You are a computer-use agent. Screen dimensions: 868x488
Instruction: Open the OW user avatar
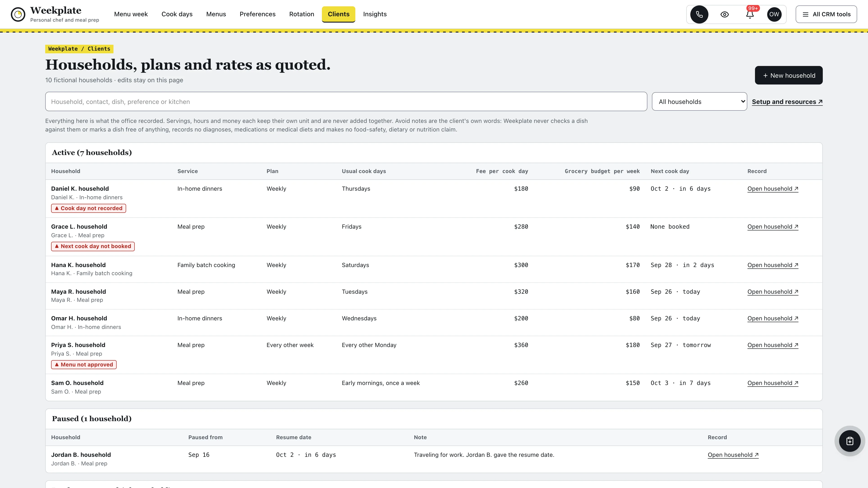774,14
